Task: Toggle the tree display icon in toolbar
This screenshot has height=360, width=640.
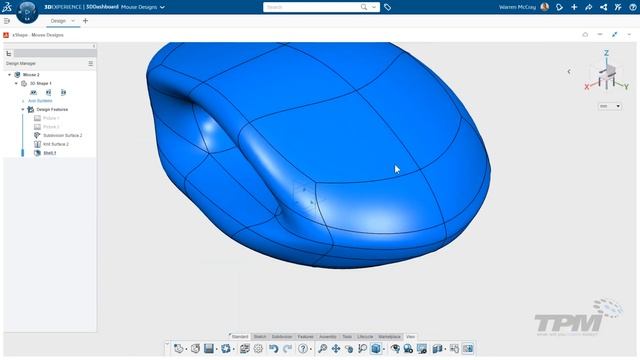Action: coord(454,349)
